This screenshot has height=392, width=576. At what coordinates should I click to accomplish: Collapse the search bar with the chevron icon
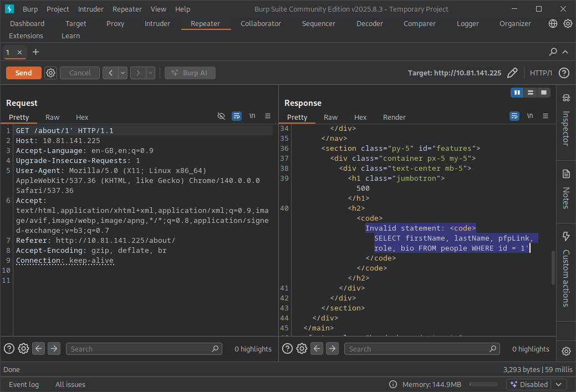(565, 52)
